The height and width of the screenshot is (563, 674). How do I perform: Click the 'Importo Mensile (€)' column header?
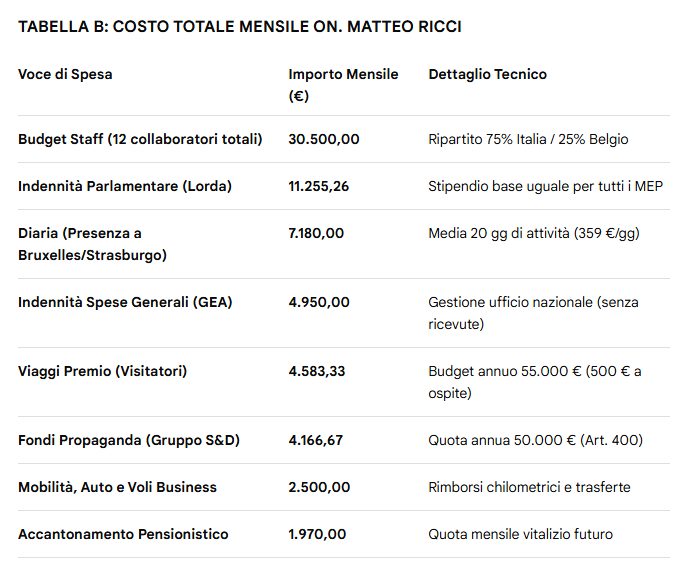click(343, 85)
